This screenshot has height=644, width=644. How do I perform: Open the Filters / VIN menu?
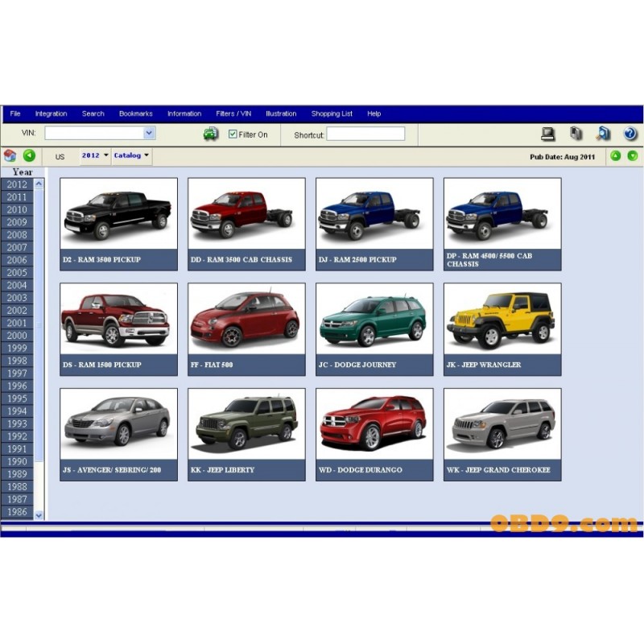pos(233,114)
